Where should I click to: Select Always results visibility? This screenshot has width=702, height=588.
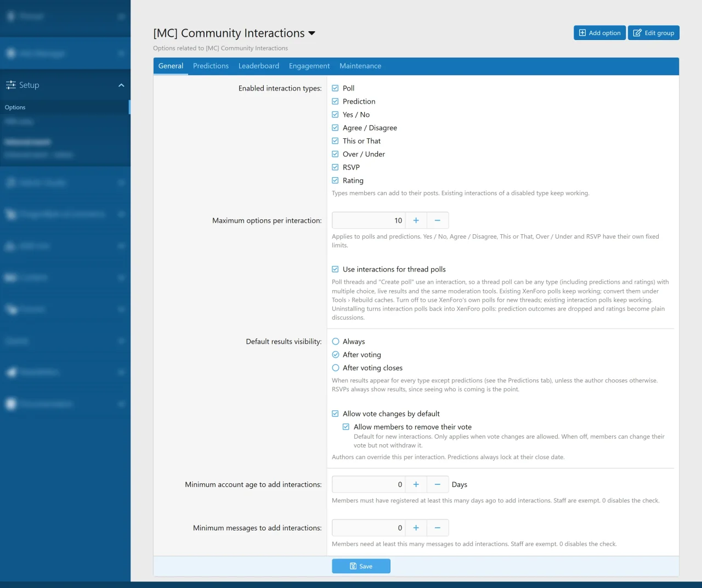tap(336, 342)
